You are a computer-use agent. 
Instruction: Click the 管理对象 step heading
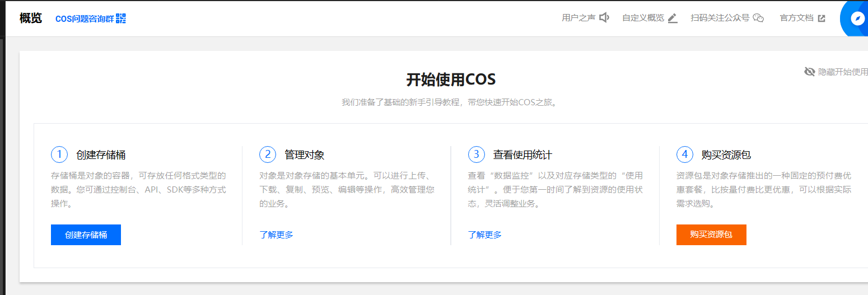(x=305, y=155)
